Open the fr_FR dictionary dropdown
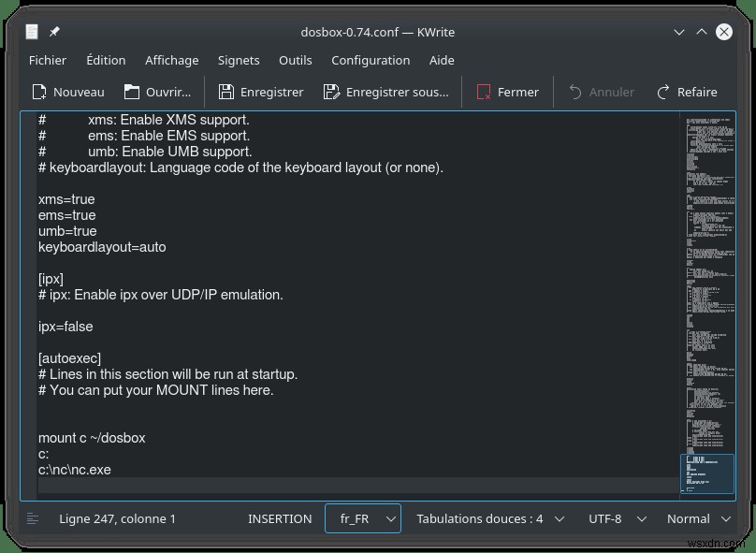Screen dimensions: 756x553 pyautogui.click(x=363, y=518)
